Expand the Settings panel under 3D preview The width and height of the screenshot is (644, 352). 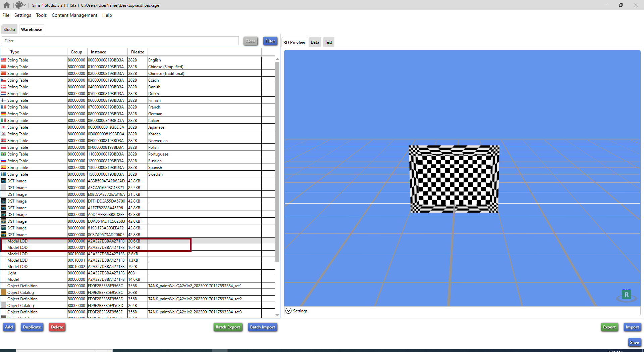[288, 311]
